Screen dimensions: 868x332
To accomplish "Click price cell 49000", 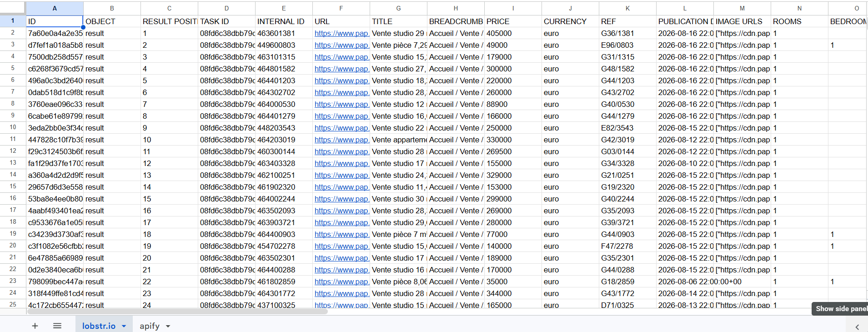I will 513,45.
